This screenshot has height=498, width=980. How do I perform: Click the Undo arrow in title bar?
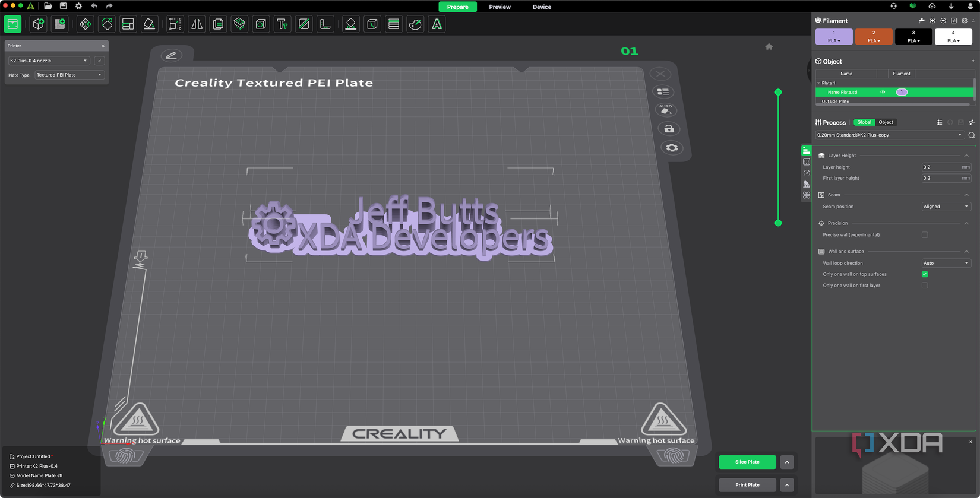click(94, 6)
